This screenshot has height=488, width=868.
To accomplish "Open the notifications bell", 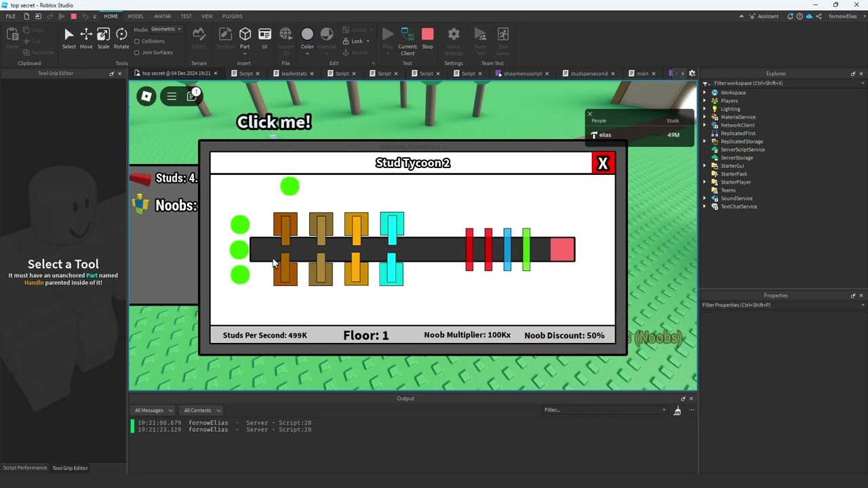I will click(x=791, y=16).
